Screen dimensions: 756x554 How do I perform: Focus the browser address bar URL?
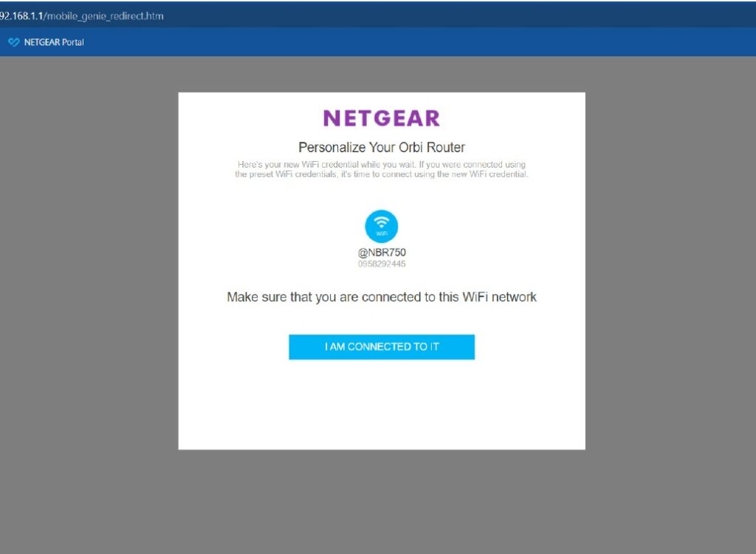click(81, 16)
